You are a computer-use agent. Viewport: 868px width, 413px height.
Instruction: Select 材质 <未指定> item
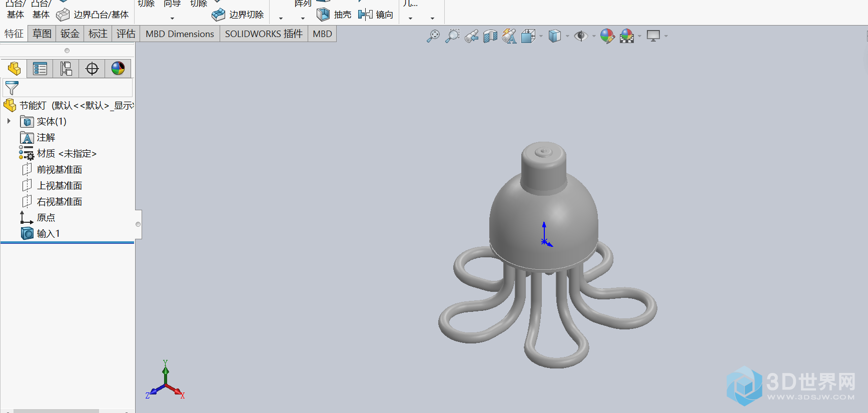[58, 154]
